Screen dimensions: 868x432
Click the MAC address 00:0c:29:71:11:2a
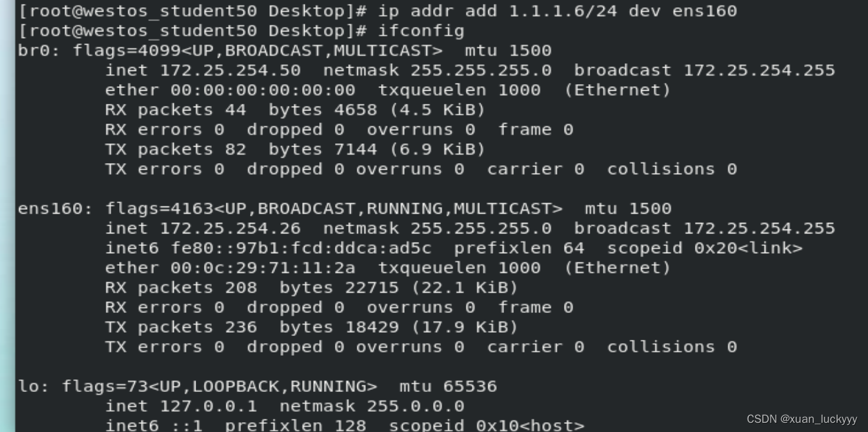coord(263,268)
